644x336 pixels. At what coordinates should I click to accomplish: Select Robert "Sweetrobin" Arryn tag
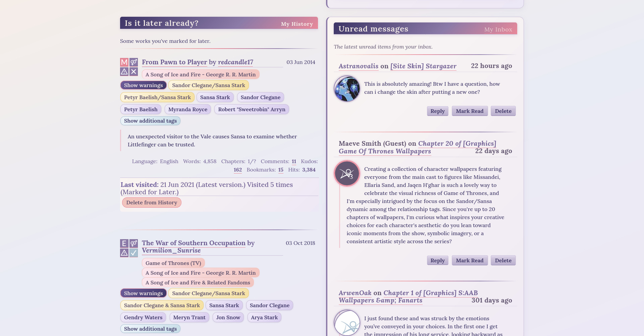(x=252, y=109)
